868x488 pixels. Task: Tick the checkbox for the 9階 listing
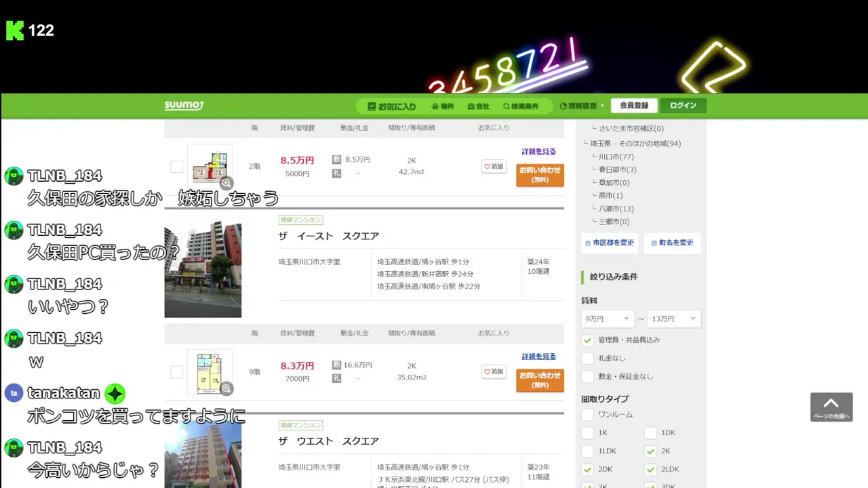pos(176,371)
